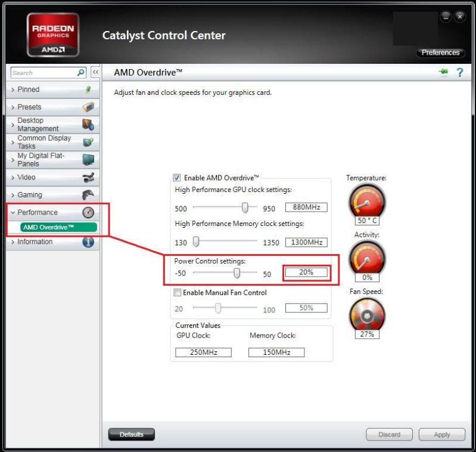Pin this page with green pin icon

click(443, 72)
